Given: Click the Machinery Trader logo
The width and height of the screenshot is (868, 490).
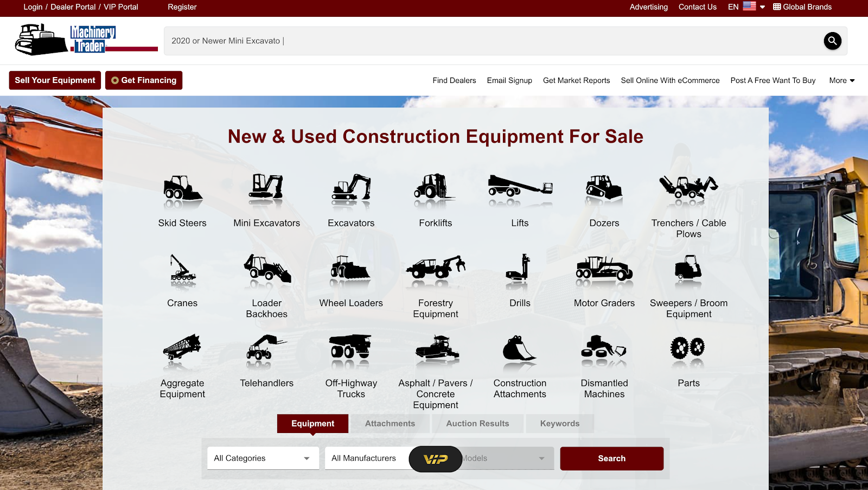Looking at the screenshot, I should tap(86, 40).
